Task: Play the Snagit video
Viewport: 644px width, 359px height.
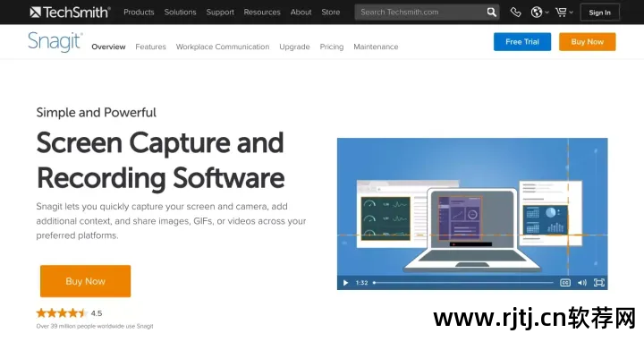Action: coord(345,283)
